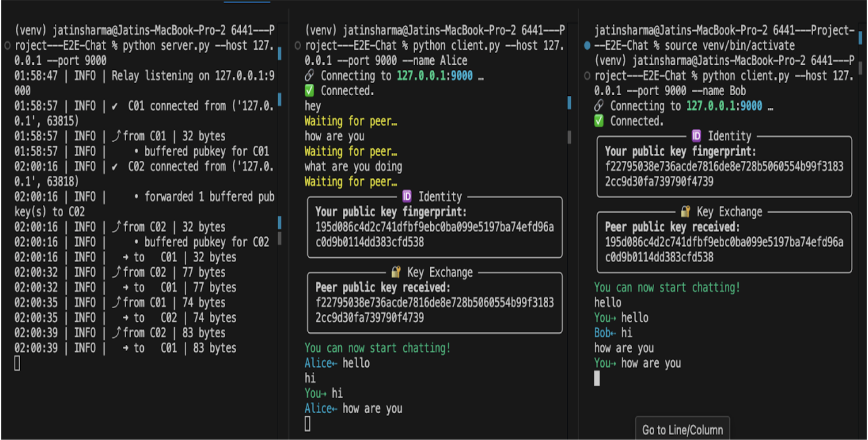Click the 'from C01 | 32 bytes' log line
868x440 pixels.
click(120, 136)
